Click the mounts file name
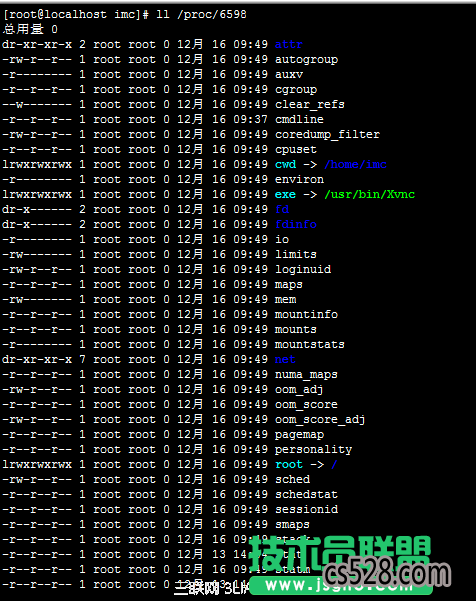 [x=295, y=330]
